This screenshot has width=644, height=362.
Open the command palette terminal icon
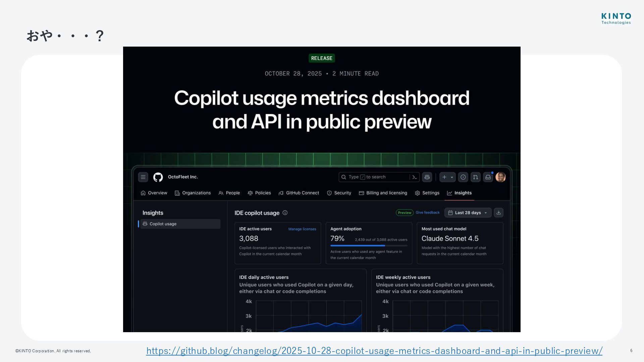(x=415, y=177)
